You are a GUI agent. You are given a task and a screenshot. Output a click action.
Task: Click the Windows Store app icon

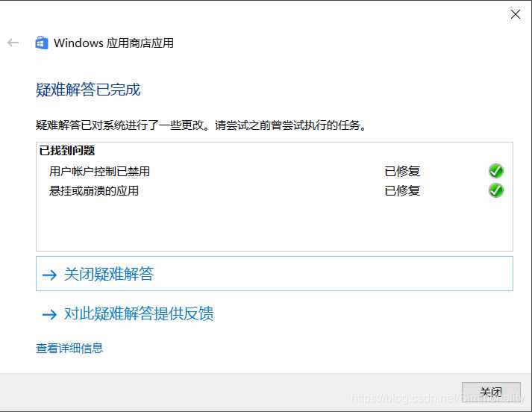click(42, 43)
